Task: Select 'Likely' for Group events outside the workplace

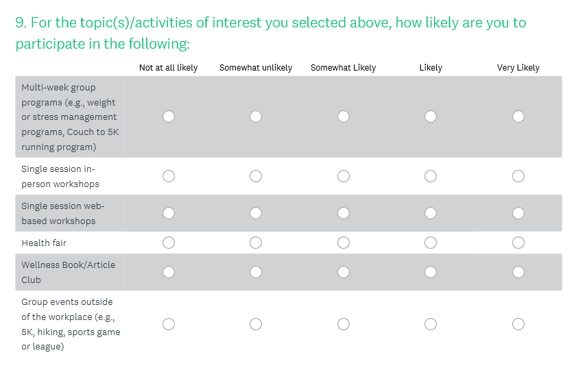Action: click(431, 324)
